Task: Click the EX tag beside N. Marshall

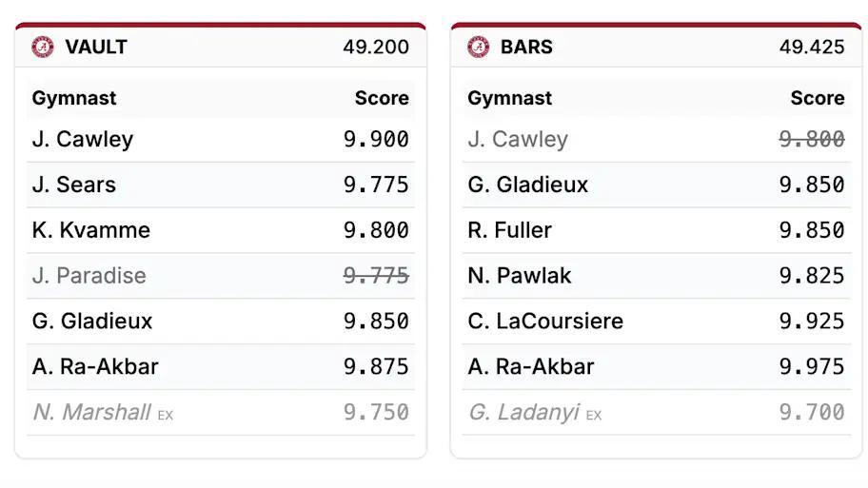Action: pyautogui.click(x=166, y=415)
